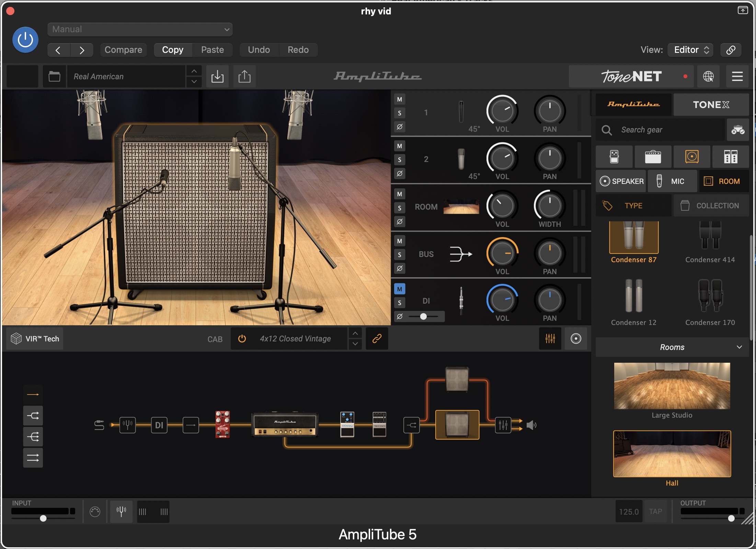Click the Copy button

[x=173, y=50]
